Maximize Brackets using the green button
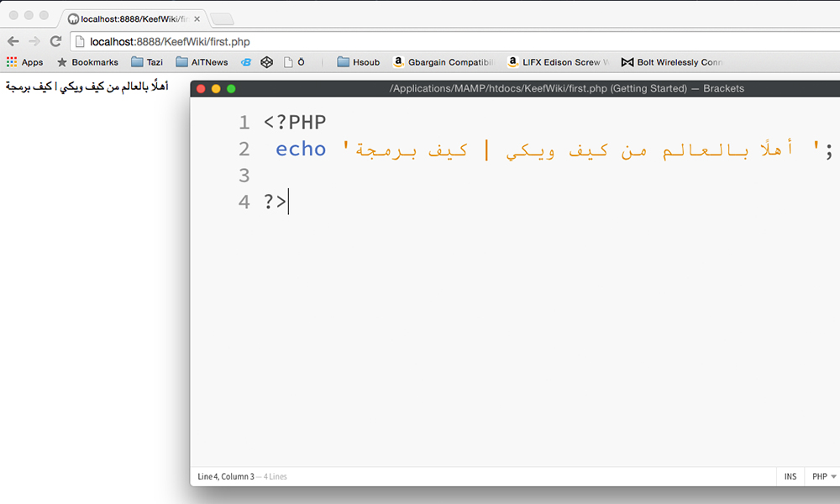 click(x=232, y=89)
